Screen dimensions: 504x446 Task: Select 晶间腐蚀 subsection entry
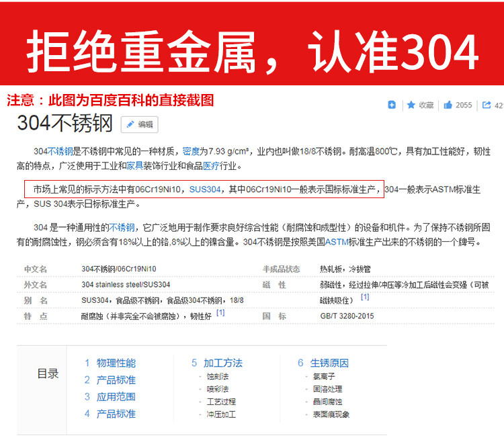327,402
